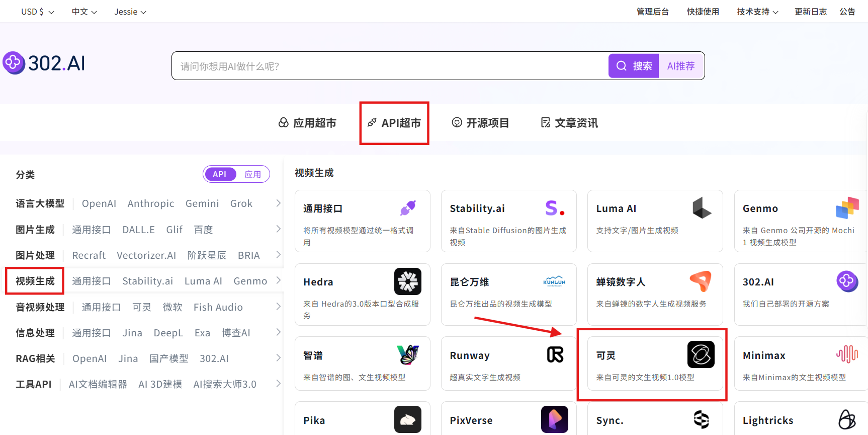The height and width of the screenshot is (435, 868).
Task: Open 更新日志 in the top menu
Action: coord(811,12)
